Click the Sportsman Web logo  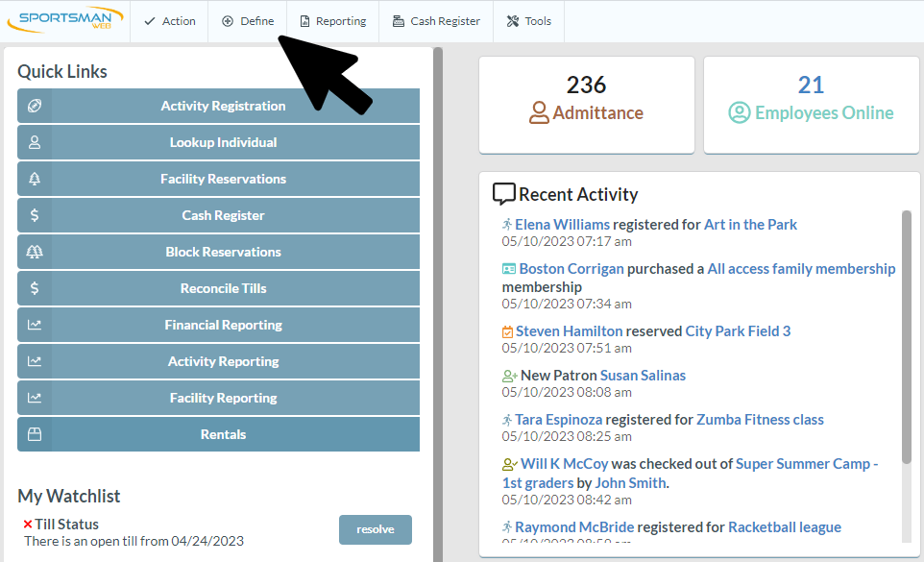click(x=63, y=21)
